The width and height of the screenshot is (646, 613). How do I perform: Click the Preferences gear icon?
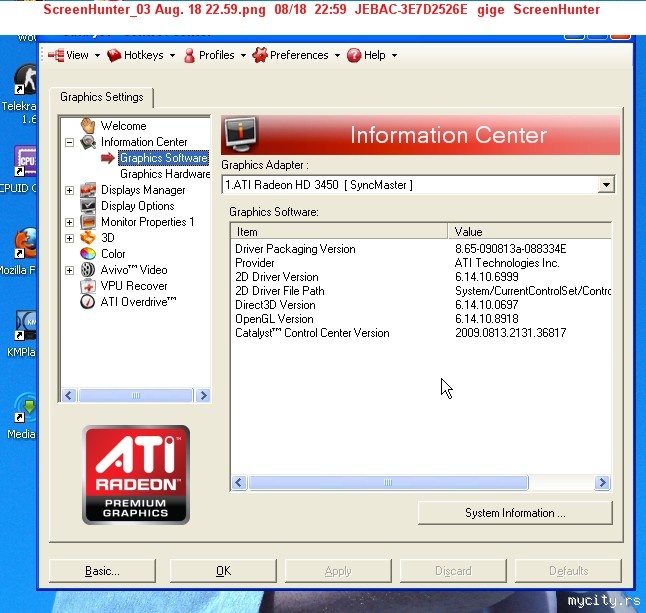pyautogui.click(x=260, y=55)
